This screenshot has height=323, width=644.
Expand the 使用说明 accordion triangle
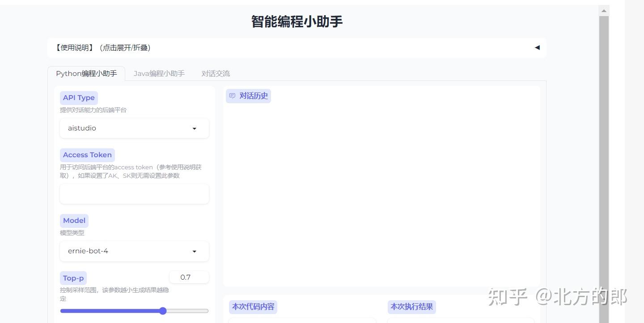(x=537, y=47)
